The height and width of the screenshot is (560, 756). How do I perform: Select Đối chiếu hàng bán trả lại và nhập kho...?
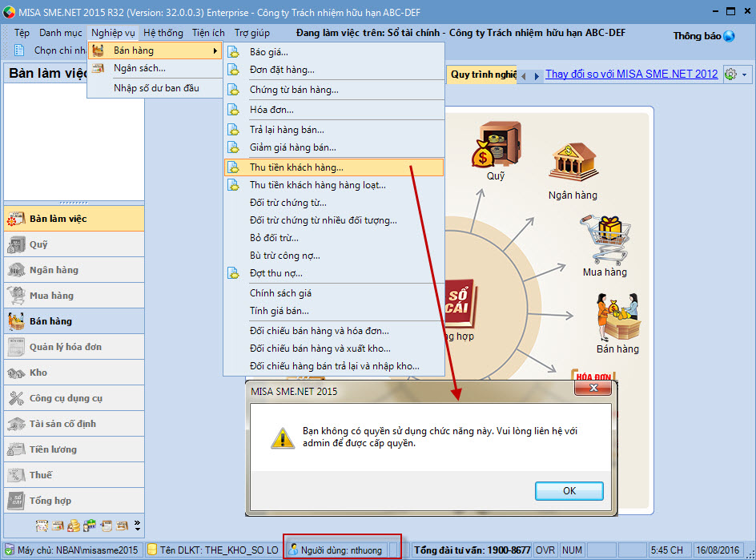[334, 366]
